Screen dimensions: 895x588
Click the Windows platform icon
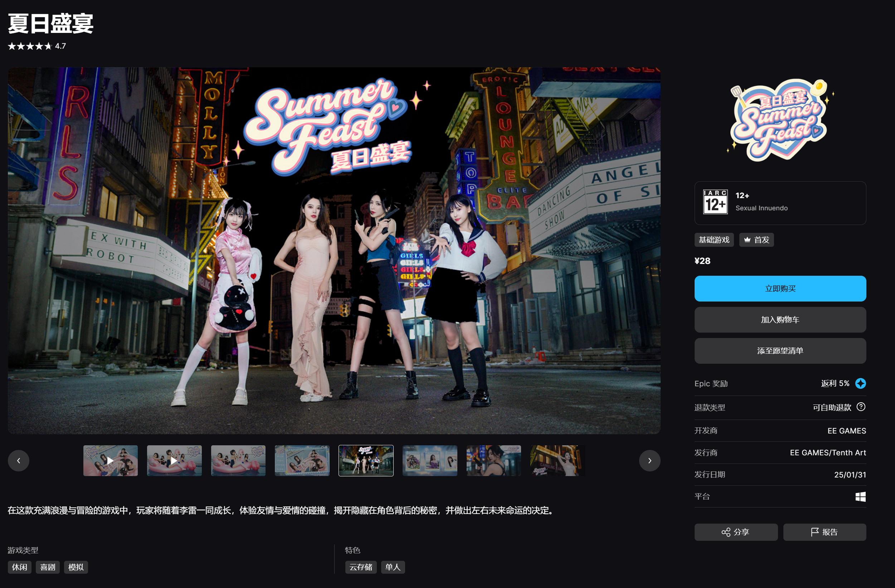[x=860, y=497]
